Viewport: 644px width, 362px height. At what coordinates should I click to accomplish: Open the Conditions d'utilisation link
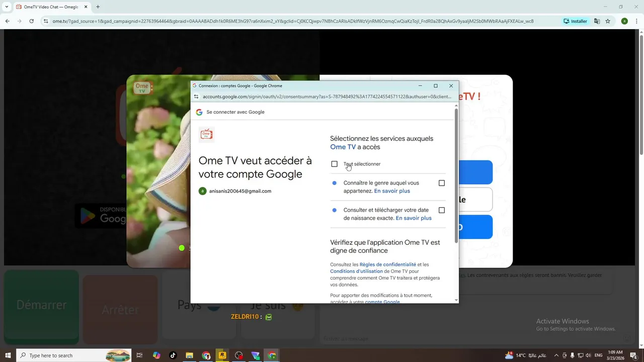pos(356,271)
